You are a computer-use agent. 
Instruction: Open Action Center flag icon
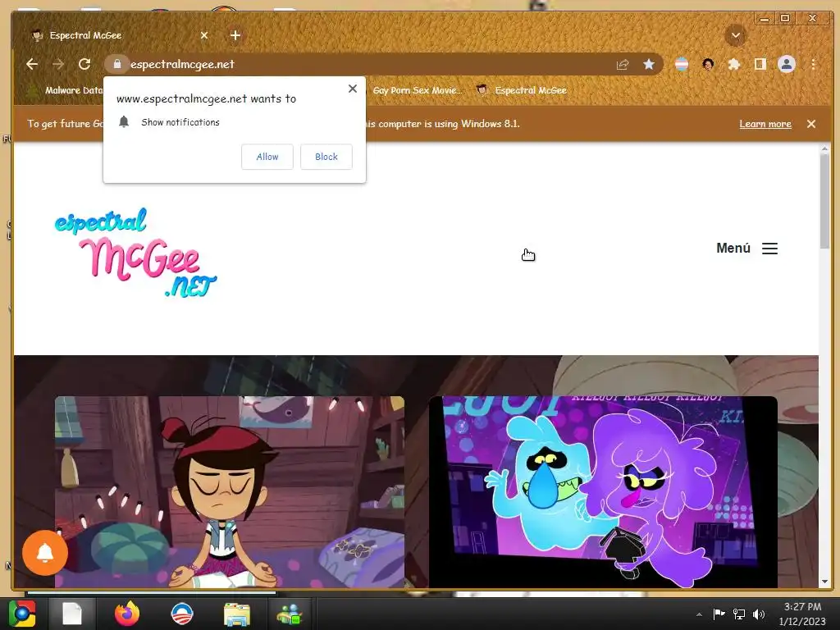point(719,614)
